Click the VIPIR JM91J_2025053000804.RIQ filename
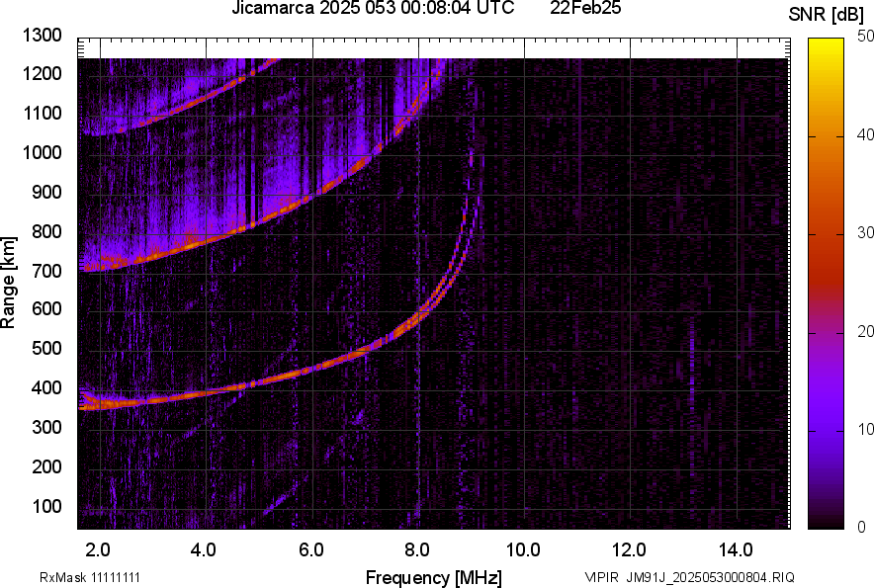874x588 pixels. coord(689,577)
